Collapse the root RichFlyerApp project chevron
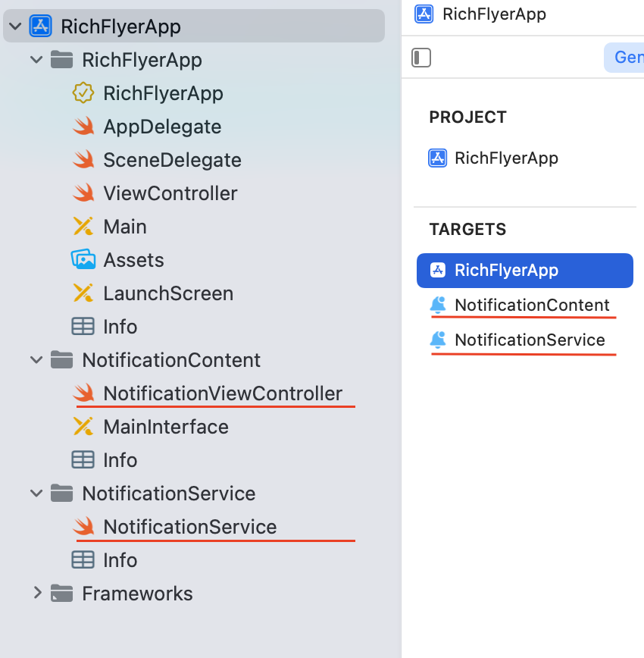Image resolution: width=644 pixels, height=658 pixels. click(x=14, y=27)
